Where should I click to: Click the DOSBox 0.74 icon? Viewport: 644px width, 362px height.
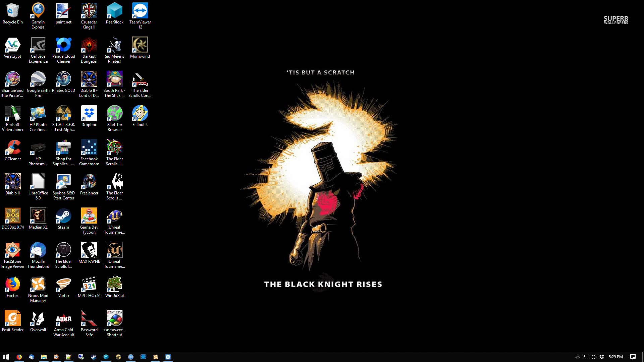pyautogui.click(x=13, y=219)
